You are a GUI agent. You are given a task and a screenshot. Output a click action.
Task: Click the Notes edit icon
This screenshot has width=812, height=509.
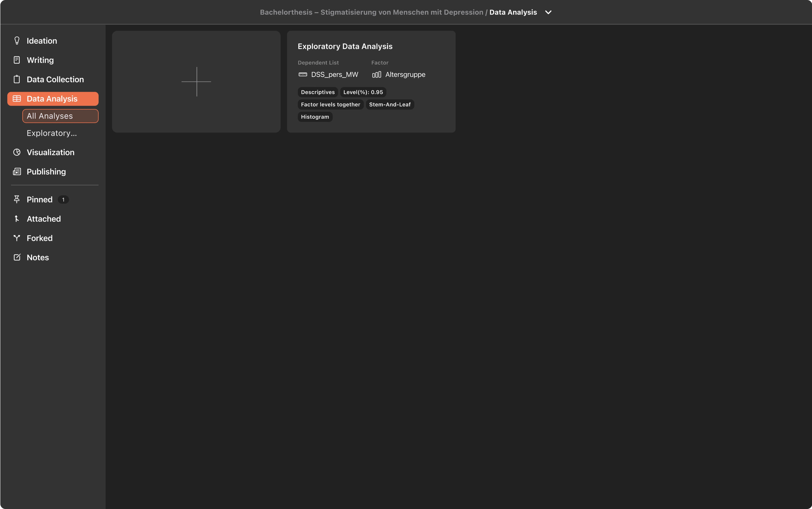[x=17, y=257]
